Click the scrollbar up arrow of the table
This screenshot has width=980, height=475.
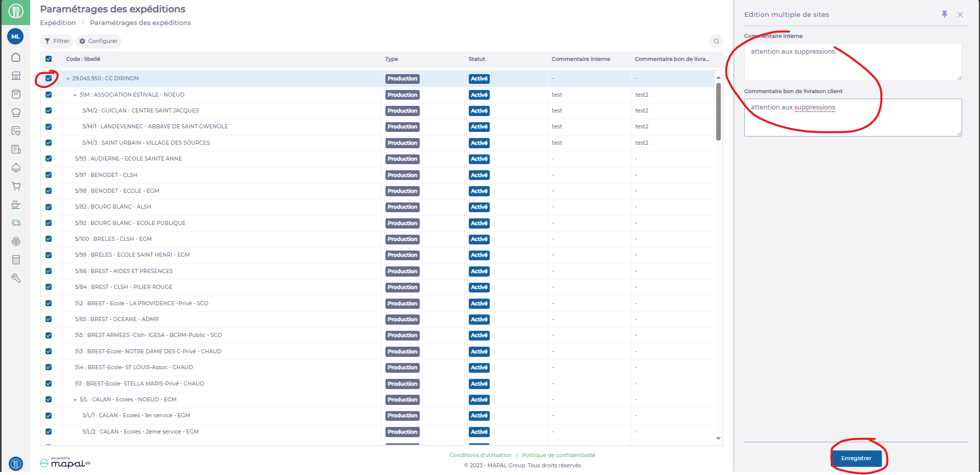point(718,77)
